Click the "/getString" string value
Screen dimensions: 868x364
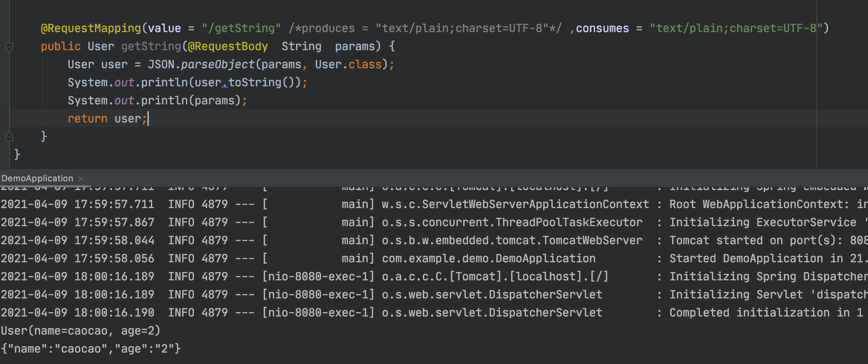point(241,28)
